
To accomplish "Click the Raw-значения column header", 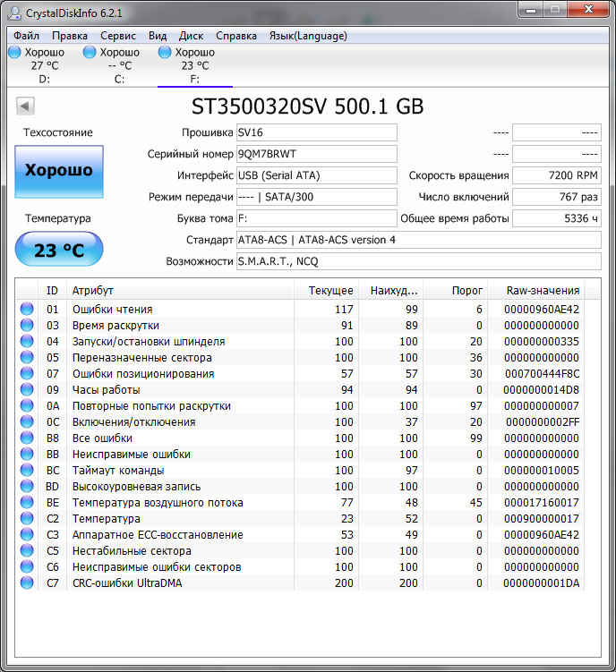I will point(543,291).
